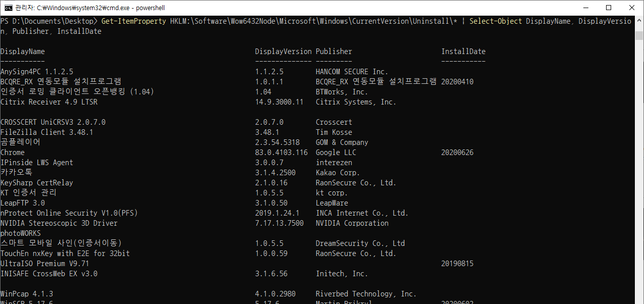Click the INISAFE CrossWeb EX v3.0 entry
The image size is (644, 304).
49,274
